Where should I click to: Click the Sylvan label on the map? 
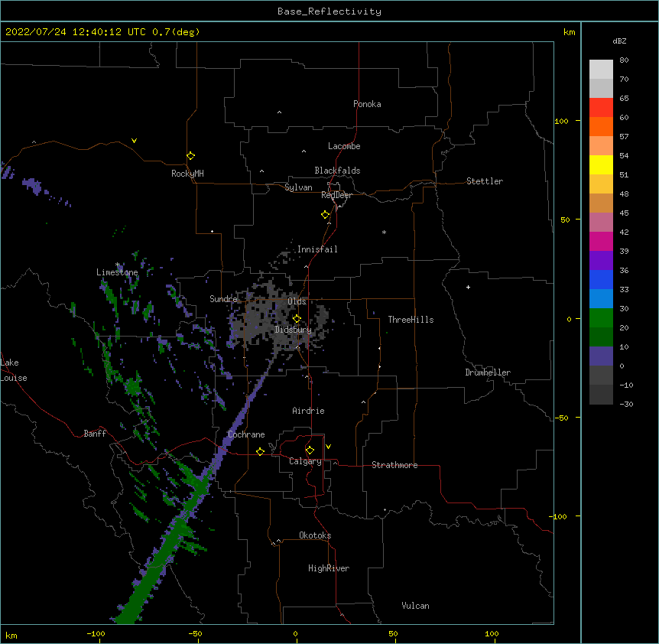click(298, 187)
